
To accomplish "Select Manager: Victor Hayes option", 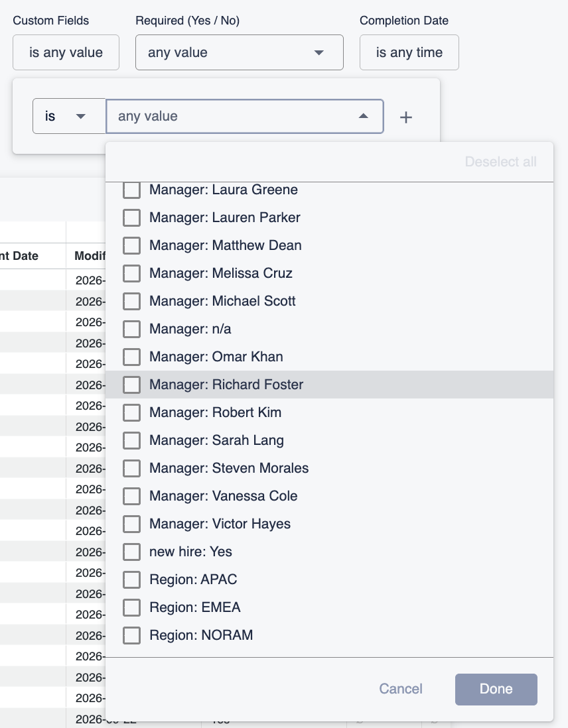I will click(x=131, y=524).
